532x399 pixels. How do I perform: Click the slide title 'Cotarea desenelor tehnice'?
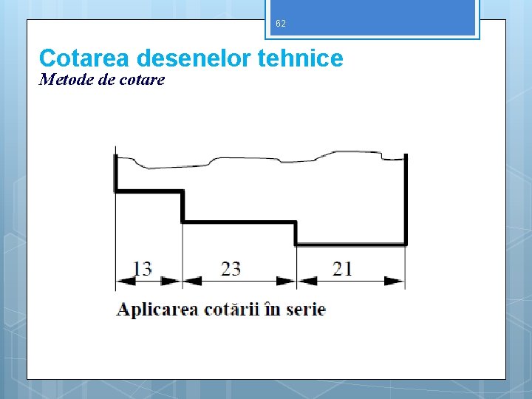pyautogui.click(x=191, y=58)
